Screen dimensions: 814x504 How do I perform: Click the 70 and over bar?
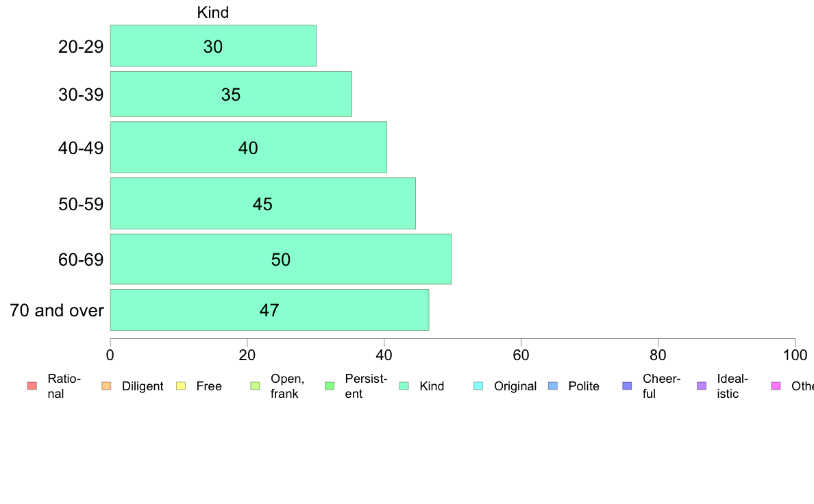269,310
